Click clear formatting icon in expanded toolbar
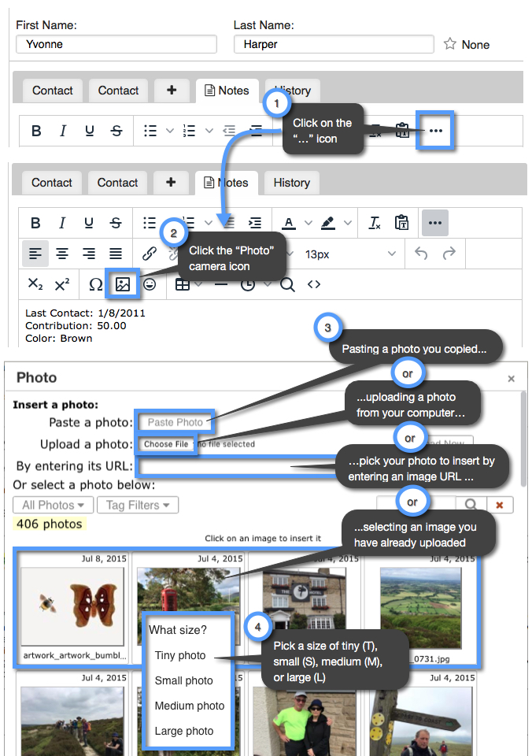Viewport: 532px width, 756px height. pyautogui.click(x=375, y=223)
